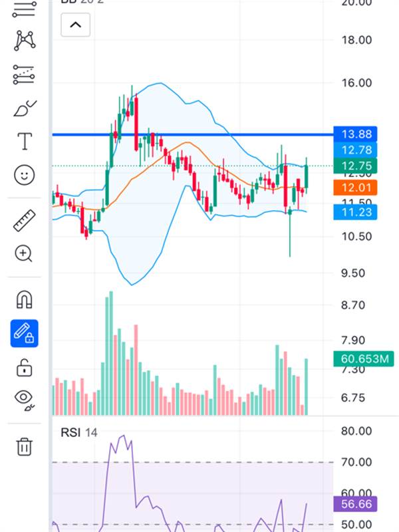Click the 9.50 price axis label
The width and height of the screenshot is (399, 532).
[353, 273]
